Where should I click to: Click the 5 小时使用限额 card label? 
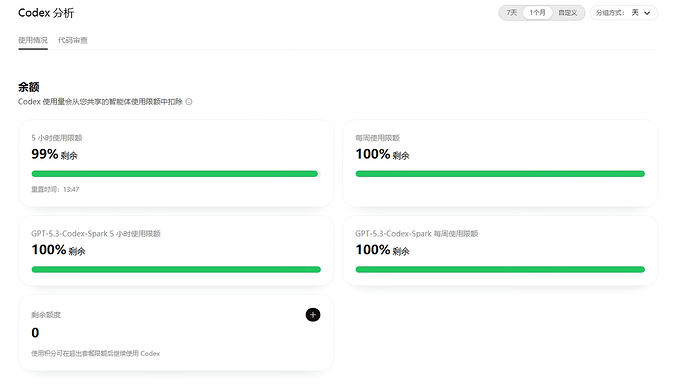(57, 138)
